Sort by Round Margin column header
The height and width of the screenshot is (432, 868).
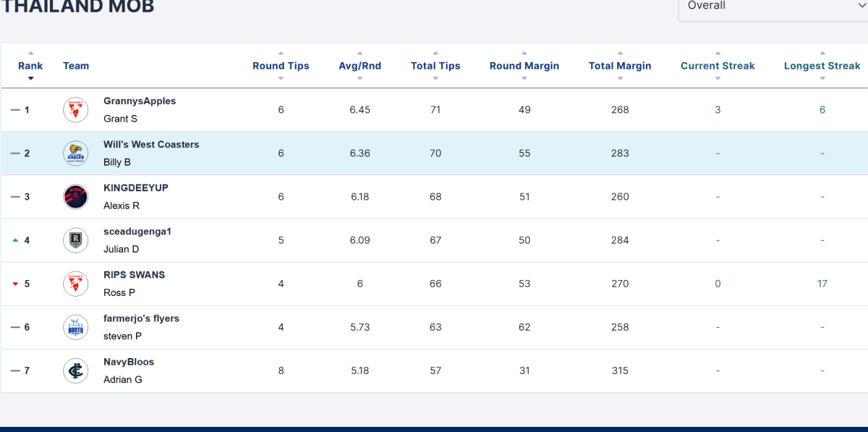(524, 66)
